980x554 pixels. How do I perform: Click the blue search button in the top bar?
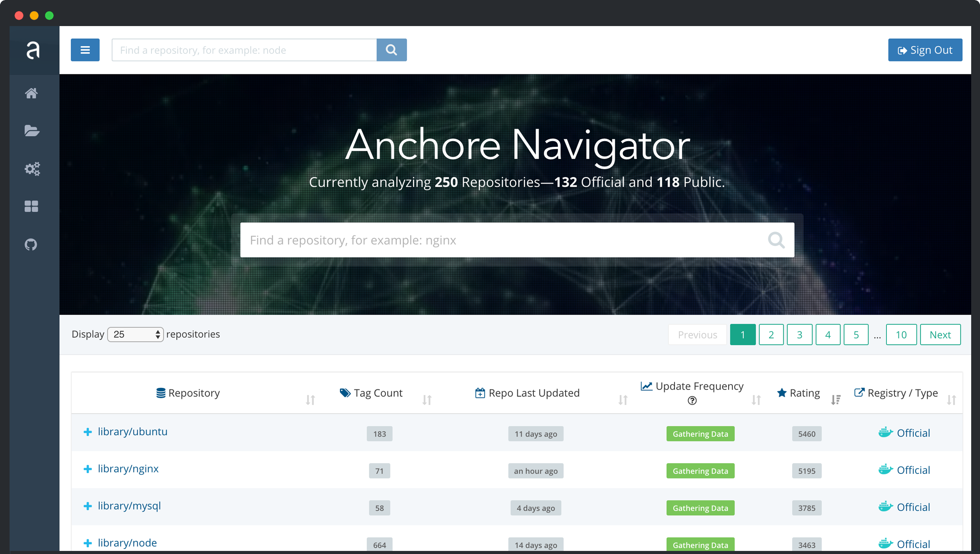(391, 50)
